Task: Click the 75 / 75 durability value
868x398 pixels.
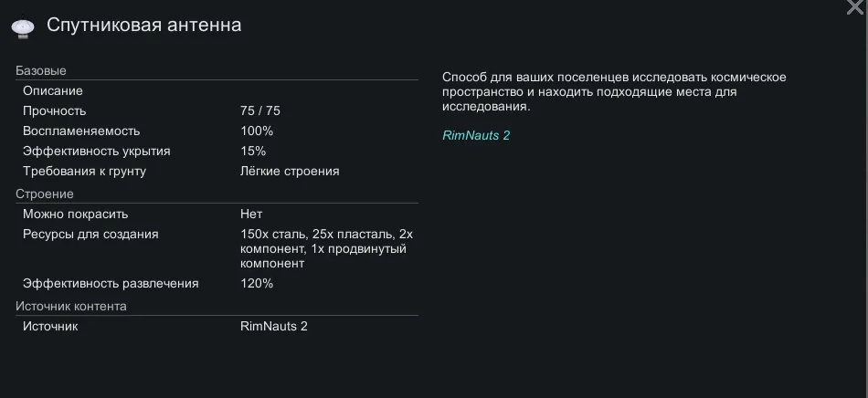Action: click(x=260, y=111)
